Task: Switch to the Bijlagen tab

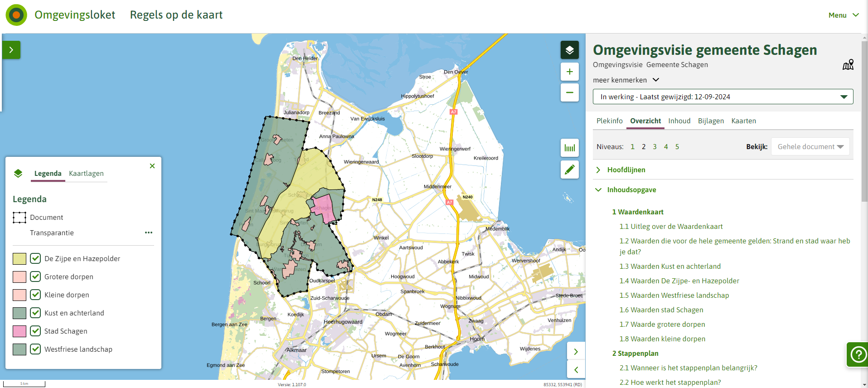Action: (x=711, y=121)
